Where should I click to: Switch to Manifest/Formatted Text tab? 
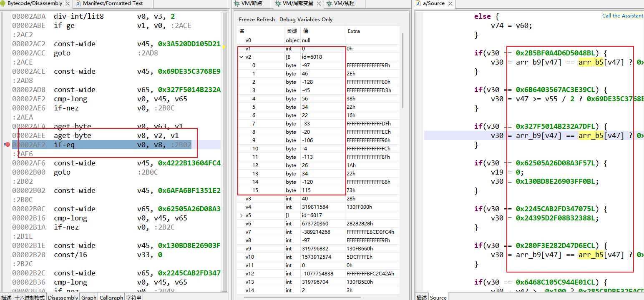pyautogui.click(x=112, y=3)
